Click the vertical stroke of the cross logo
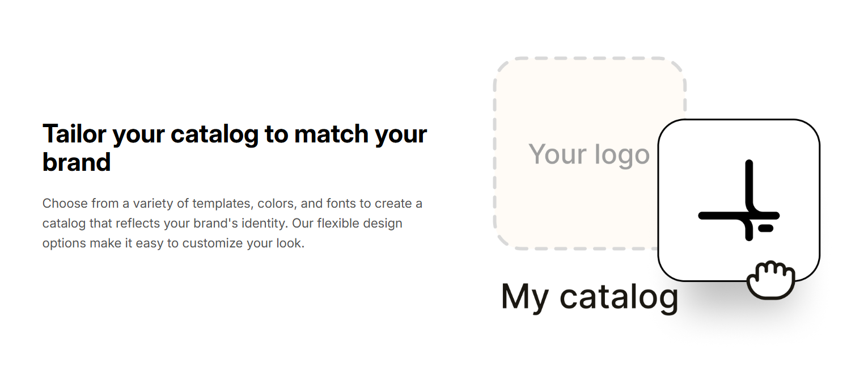Image resolution: width=868 pixels, height=370 pixels. coord(749,200)
